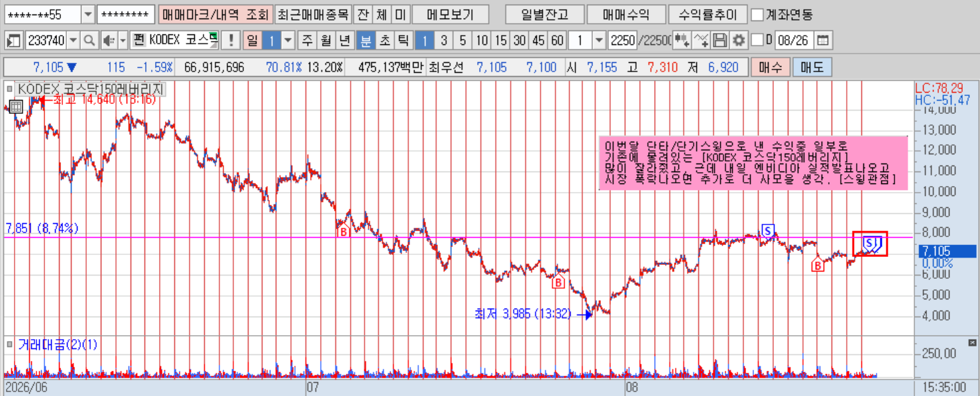Click the 7,105 current price tag on axis
Screen dimensions: 980x396
tap(946, 251)
